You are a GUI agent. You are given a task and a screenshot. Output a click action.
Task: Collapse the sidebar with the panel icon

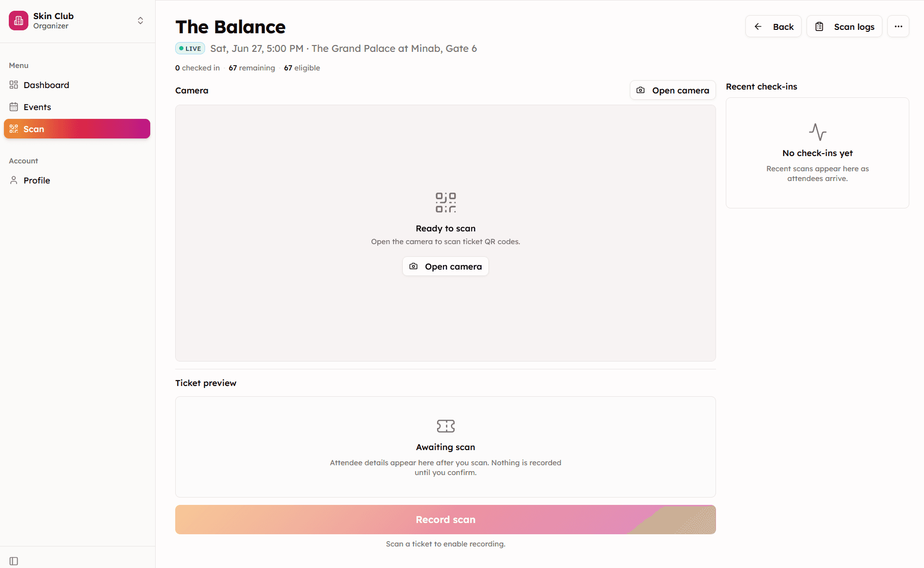[14, 561]
